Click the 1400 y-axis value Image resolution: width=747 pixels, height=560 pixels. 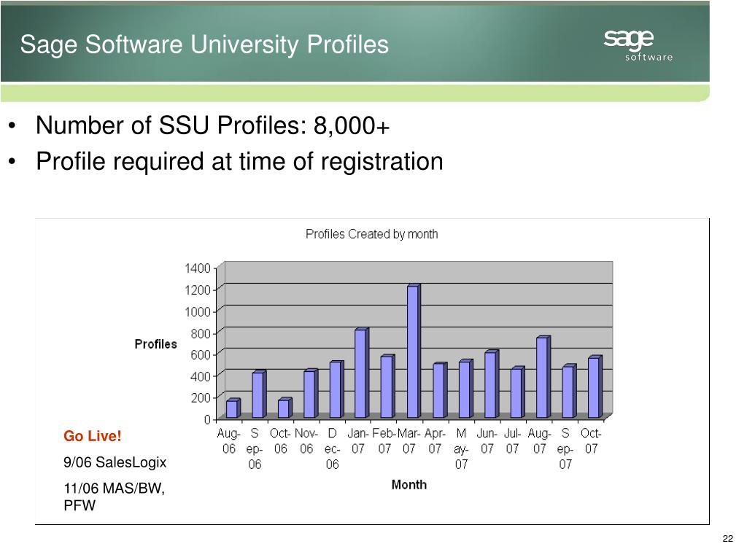click(197, 268)
